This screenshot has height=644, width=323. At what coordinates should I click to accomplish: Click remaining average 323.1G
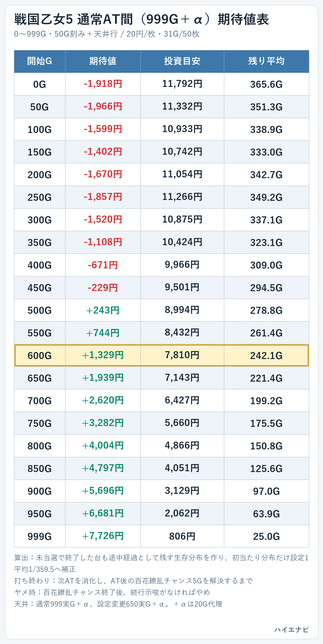[266, 242]
